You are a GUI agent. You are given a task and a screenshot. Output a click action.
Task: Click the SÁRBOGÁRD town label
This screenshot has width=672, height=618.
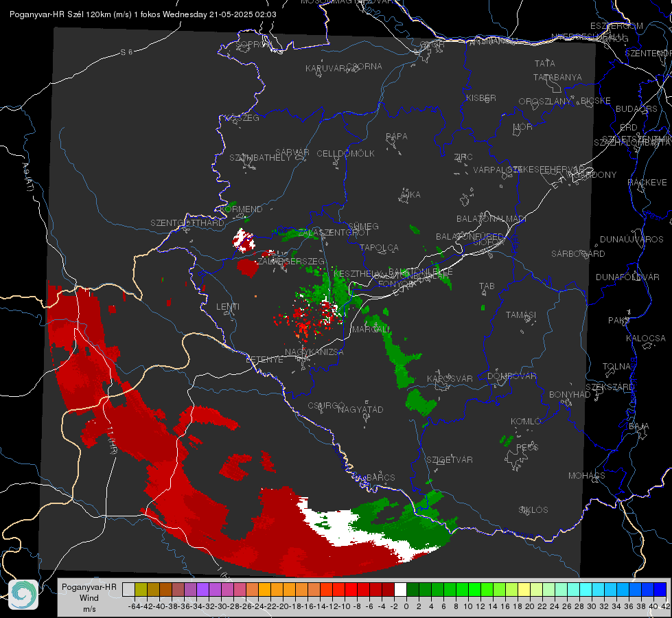[578, 254]
